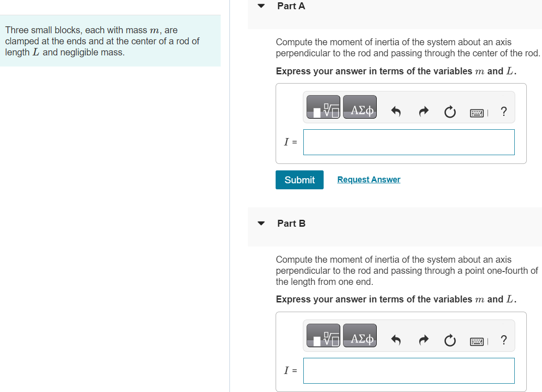Reset Part B answer field
Viewport: 542px width, 392px height.
[450, 340]
